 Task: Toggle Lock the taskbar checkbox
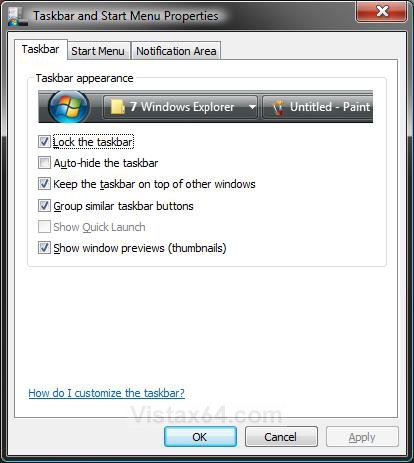pyautogui.click(x=44, y=142)
